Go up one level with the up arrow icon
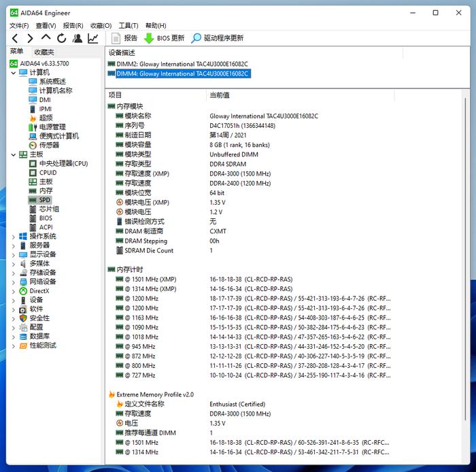Image resolution: width=476 pixels, height=472 pixels. 46,37
